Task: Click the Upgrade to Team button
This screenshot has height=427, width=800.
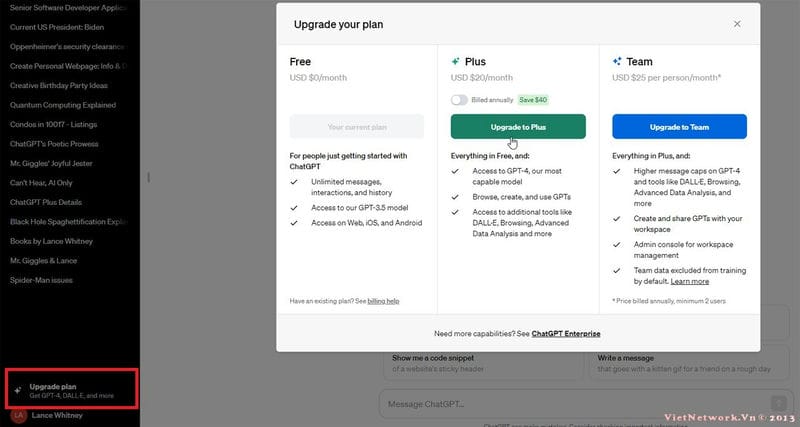Action: pos(679,127)
